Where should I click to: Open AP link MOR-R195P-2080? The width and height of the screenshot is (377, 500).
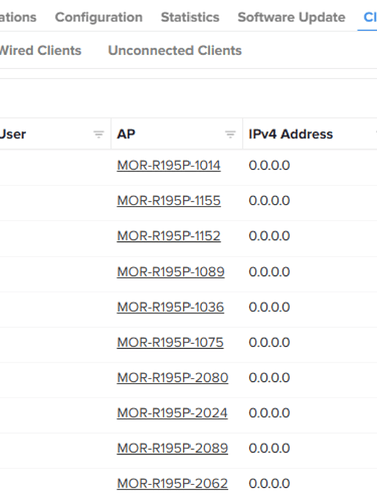(173, 378)
